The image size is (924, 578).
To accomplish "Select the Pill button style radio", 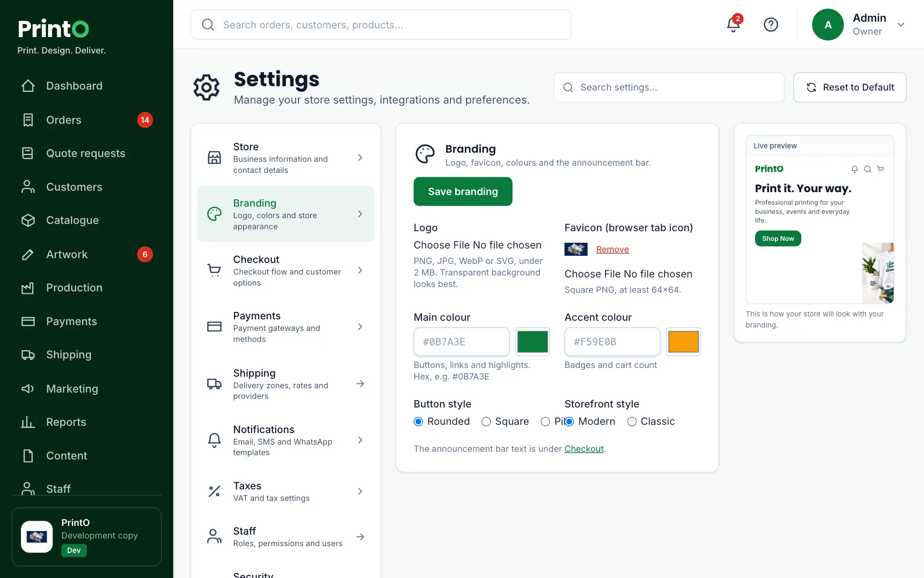I will 545,421.
